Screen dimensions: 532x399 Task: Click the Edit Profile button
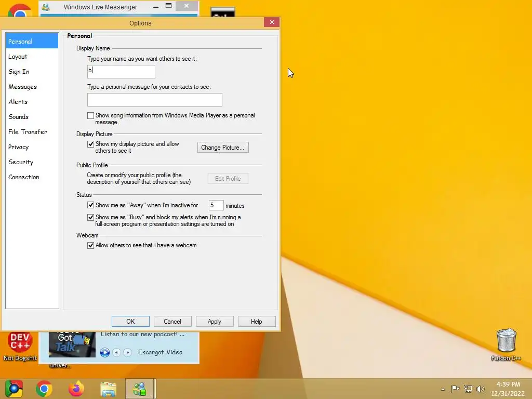point(228,179)
